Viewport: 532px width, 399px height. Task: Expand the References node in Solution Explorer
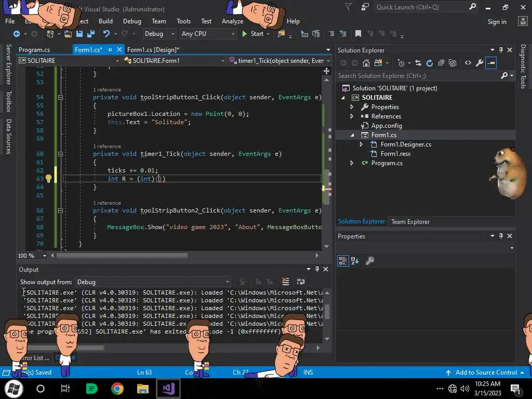pyautogui.click(x=352, y=116)
